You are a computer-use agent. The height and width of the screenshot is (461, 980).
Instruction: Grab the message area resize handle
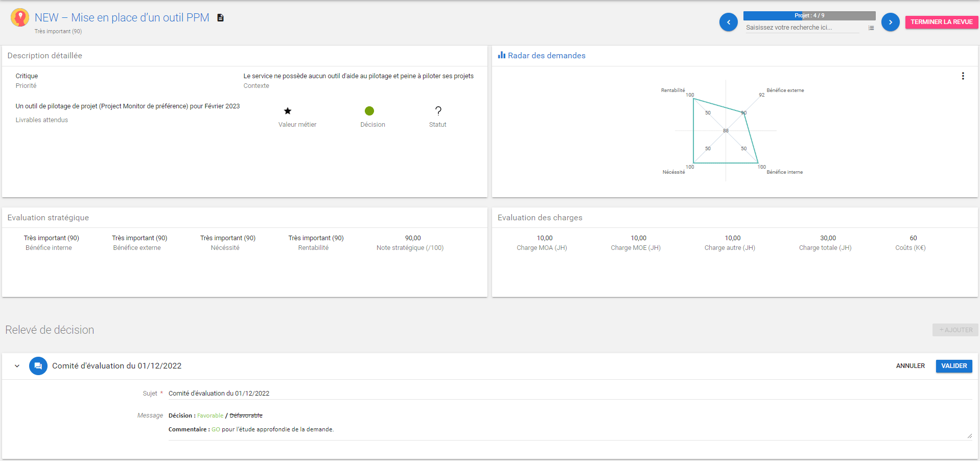pyautogui.click(x=969, y=436)
